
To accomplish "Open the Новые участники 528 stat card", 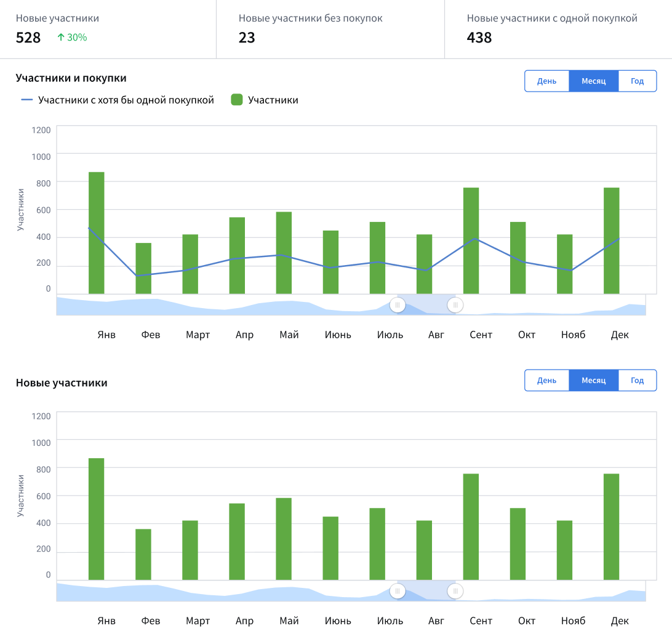I will click(x=108, y=29).
